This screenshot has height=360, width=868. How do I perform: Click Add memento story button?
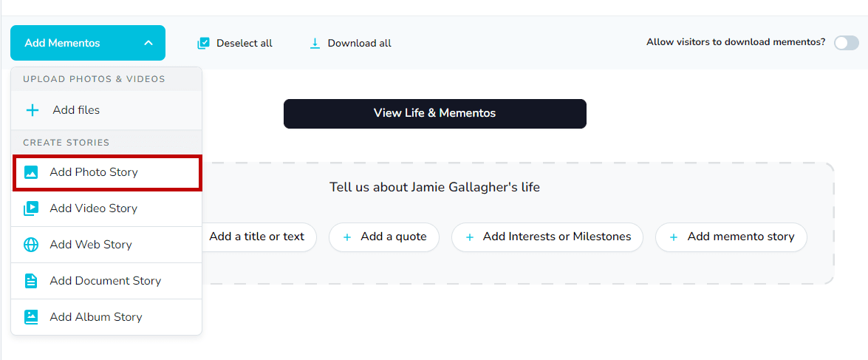point(731,237)
